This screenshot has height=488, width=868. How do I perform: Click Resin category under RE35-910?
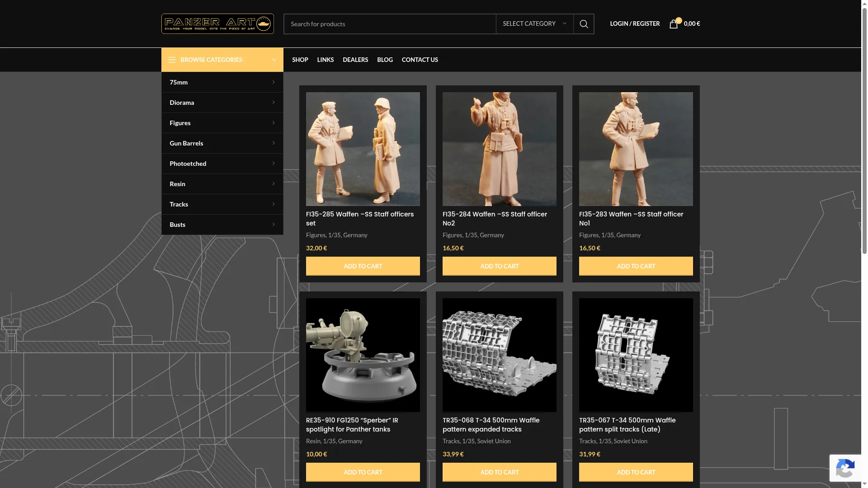313,441
